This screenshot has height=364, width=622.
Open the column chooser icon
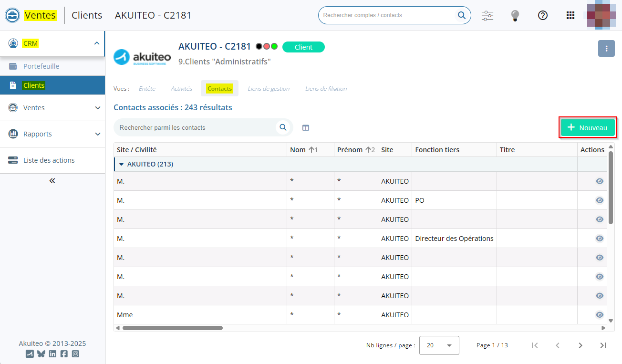[x=306, y=128]
